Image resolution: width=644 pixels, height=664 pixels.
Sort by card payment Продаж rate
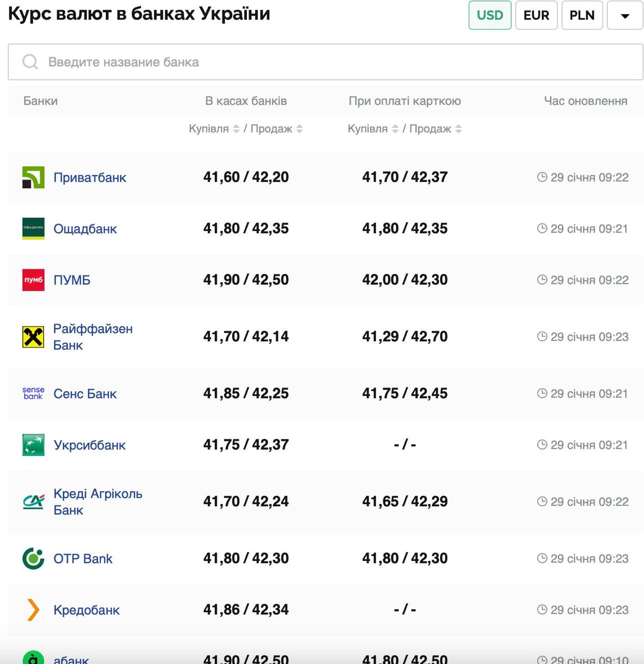point(458,129)
